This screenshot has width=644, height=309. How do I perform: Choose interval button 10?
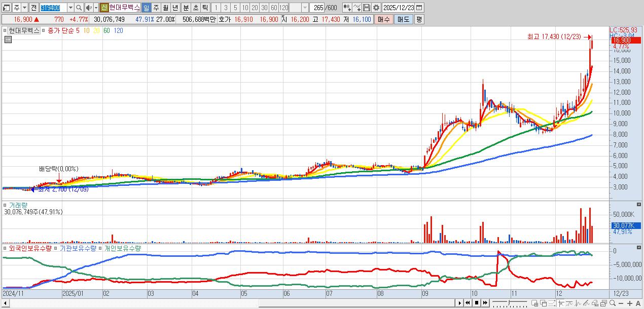(x=245, y=8)
